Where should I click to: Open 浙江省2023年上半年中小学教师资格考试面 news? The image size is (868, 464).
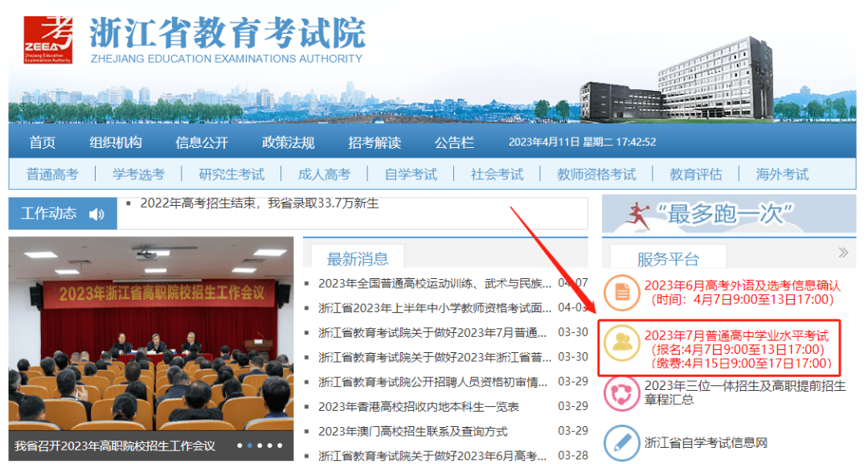(435, 308)
